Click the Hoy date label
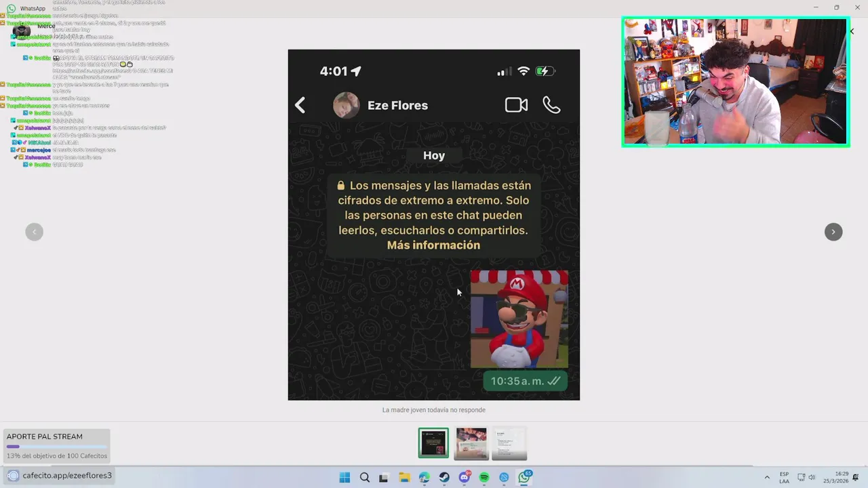The width and height of the screenshot is (868, 488). (434, 155)
